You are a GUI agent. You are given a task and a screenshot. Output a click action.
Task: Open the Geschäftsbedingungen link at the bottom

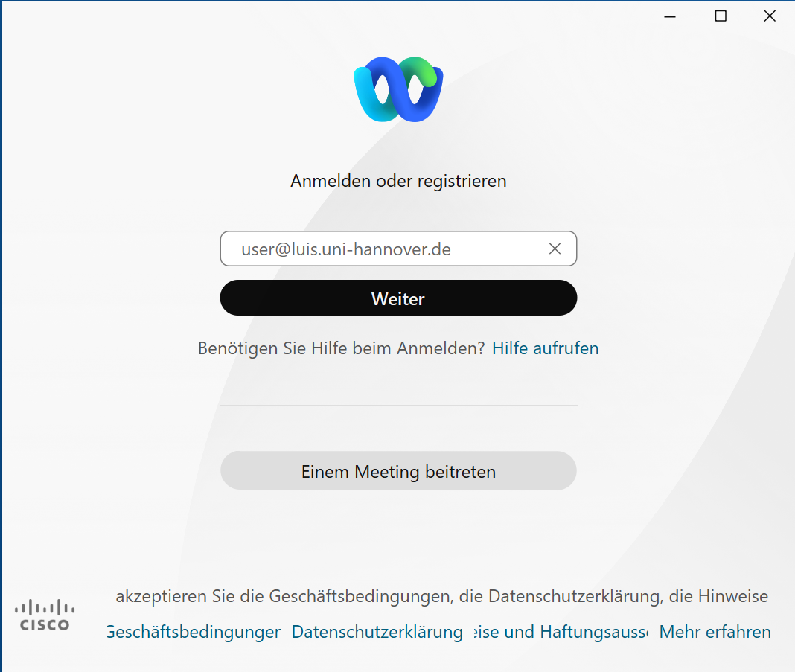194,632
